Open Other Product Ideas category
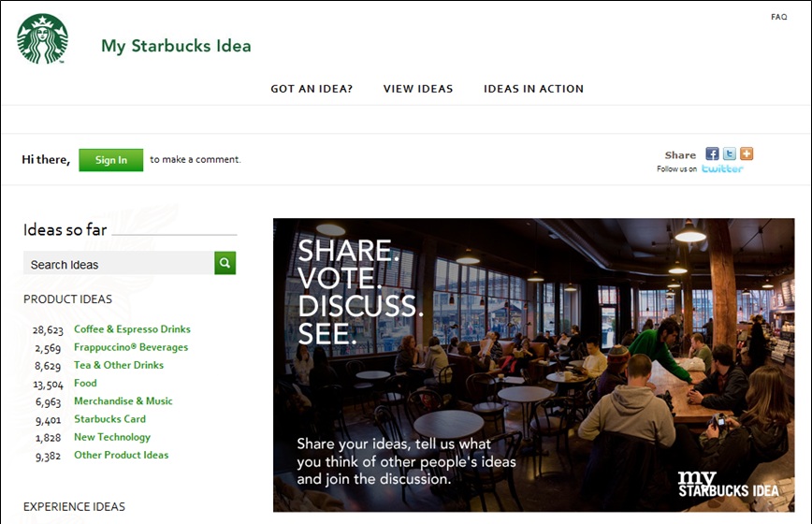The width and height of the screenshot is (812, 524). coord(122,455)
